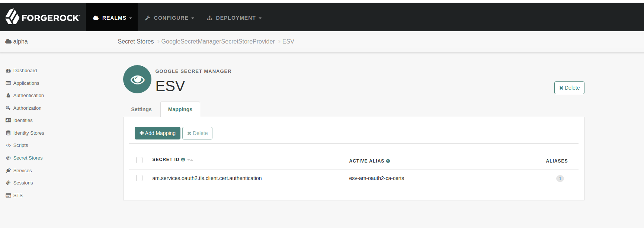The width and height of the screenshot is (644, 228).
Task: Go to Secret Stores breadcrumb
Action: point(136,41)
